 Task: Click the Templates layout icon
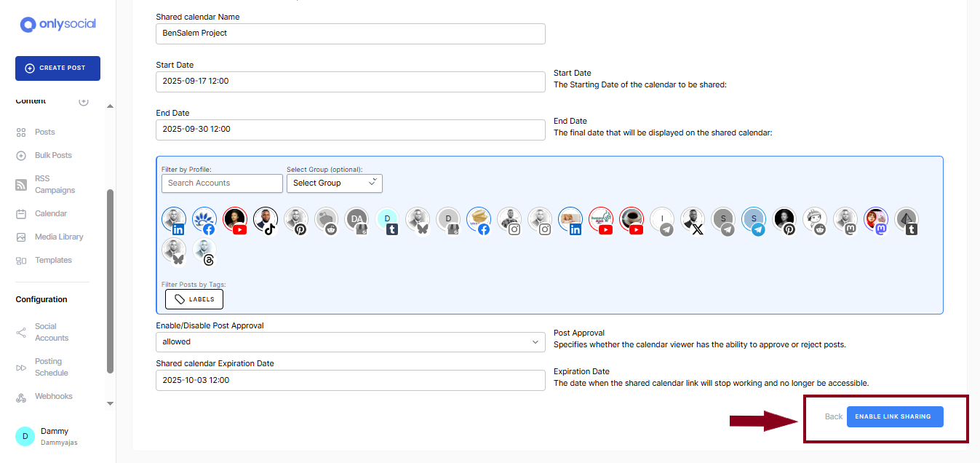point(21,261)
